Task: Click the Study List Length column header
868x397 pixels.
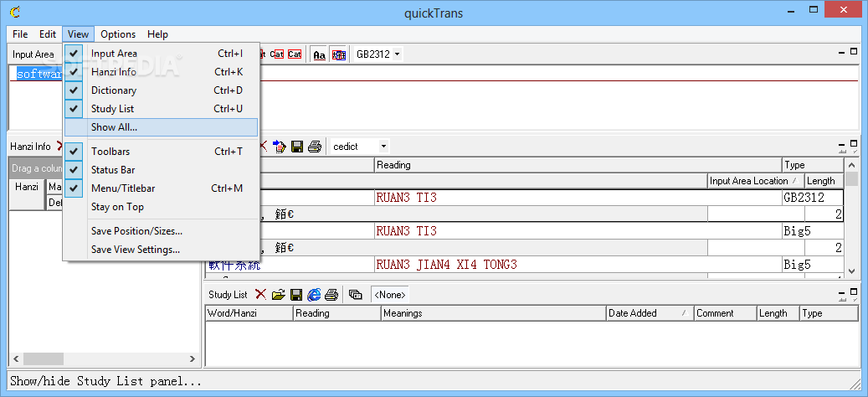Action: [778, 313]
